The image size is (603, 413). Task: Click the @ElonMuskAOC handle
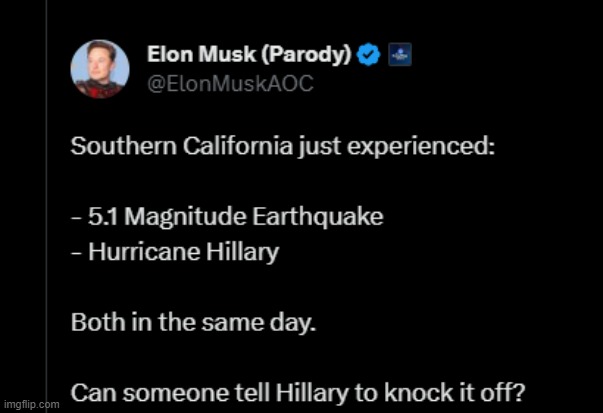click(230, 84)
